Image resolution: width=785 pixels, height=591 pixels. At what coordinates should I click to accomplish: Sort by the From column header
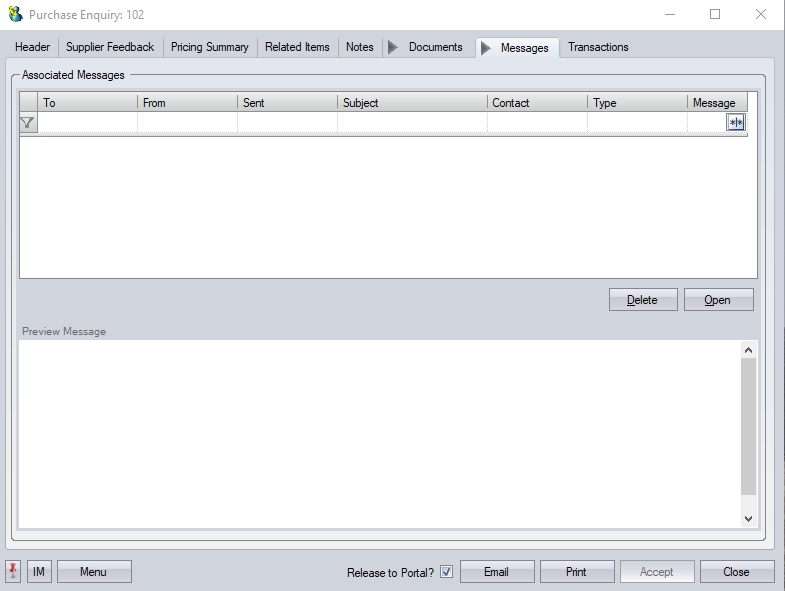click(187, 102)
